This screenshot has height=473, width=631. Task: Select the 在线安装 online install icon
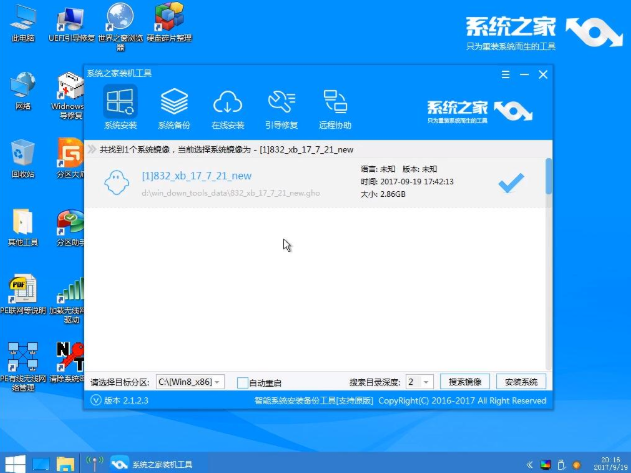coord(228,107)
